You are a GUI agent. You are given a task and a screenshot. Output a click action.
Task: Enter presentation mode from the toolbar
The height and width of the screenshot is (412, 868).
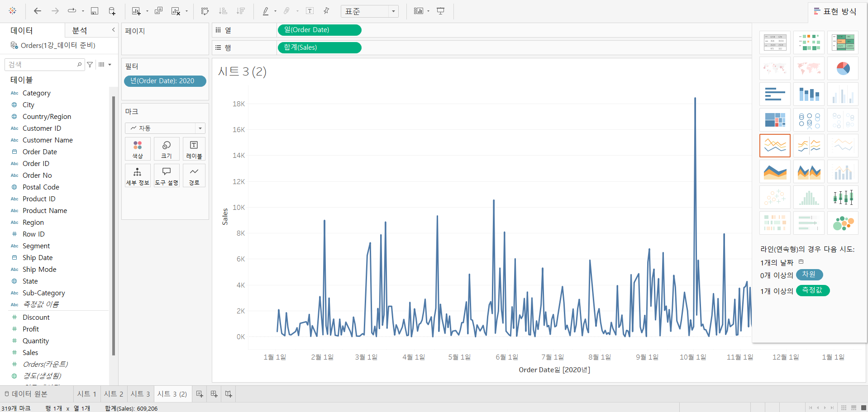(441, 11)
